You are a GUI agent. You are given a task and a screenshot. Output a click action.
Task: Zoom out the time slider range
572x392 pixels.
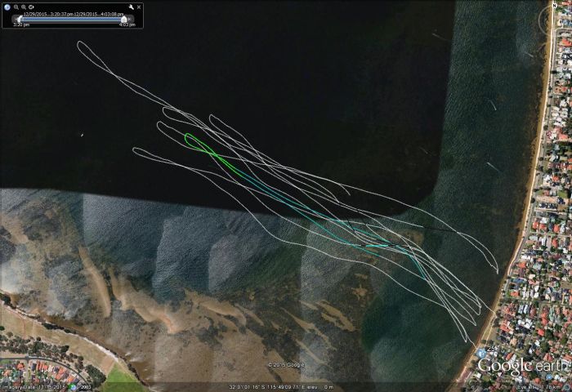point(16,7)
